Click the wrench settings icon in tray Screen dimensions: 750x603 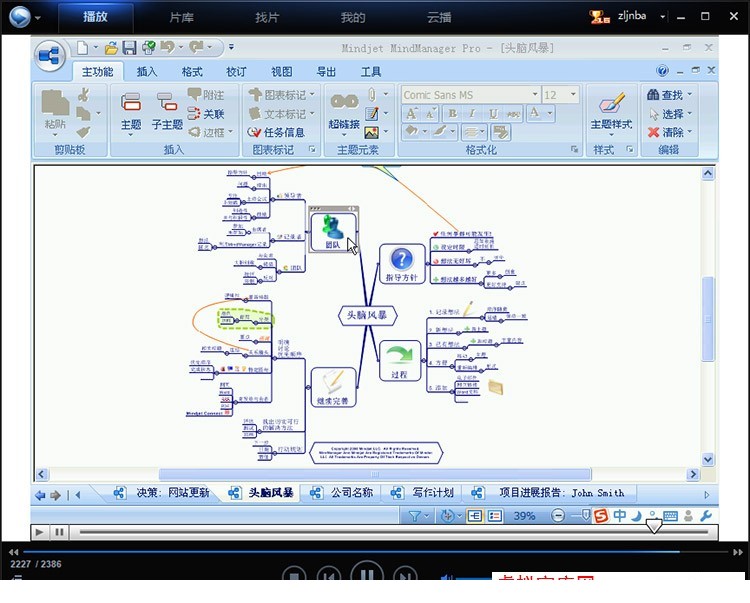pos(706,515)
